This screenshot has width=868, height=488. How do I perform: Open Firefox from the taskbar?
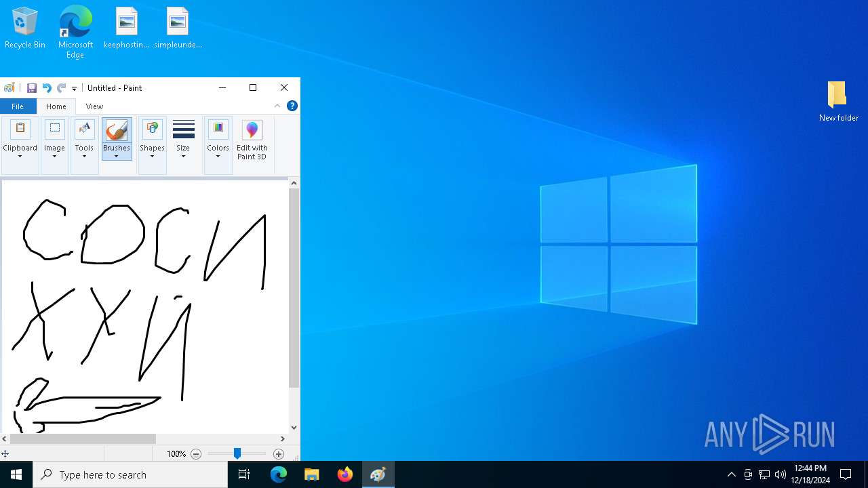pyautogui.click(x=345, y=474)
